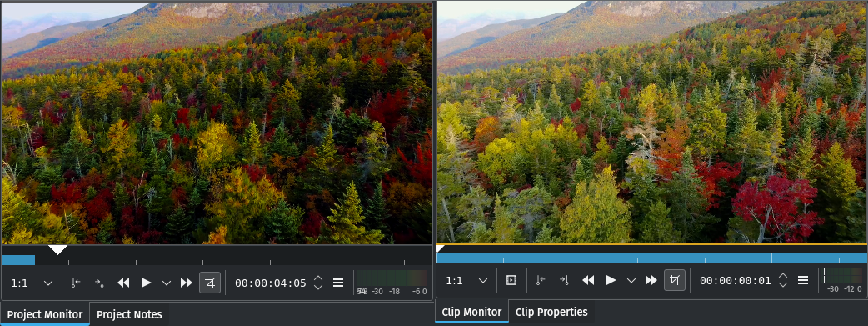The height and width of the screenshot is (326, 868).
Task: Fast forward in the Clip Monitor
Action: pyautogui.click(x=651, y=280)
